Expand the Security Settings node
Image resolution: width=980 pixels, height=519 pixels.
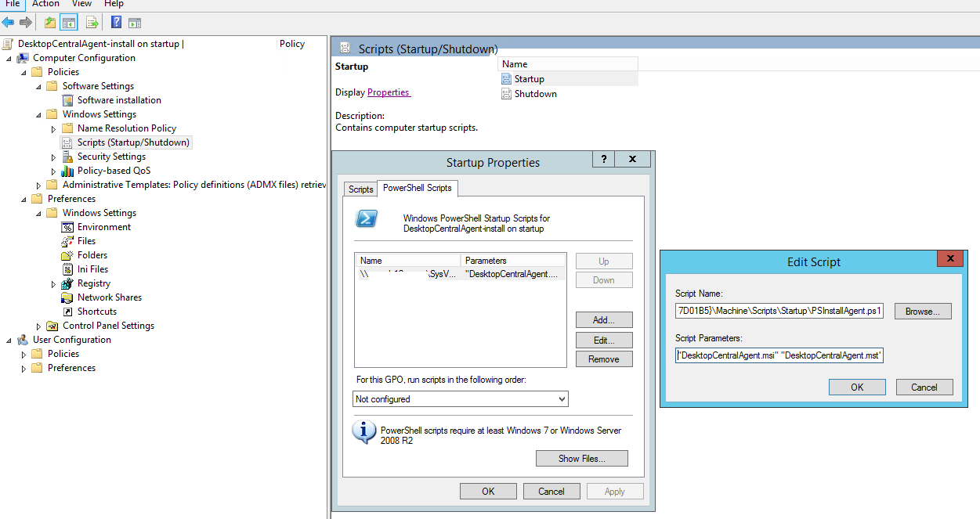[x=53, y=156]
